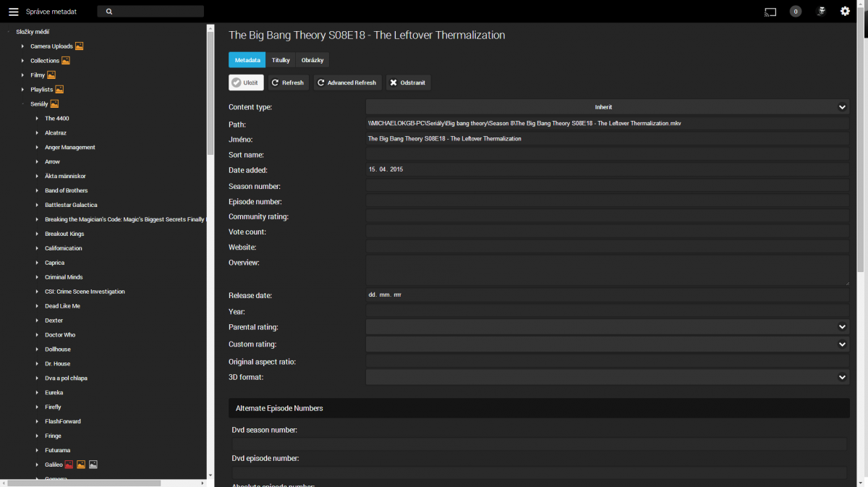Switch to the Titulky tab
The height and width of the screenshot is (487, 868).
[281, 60]
